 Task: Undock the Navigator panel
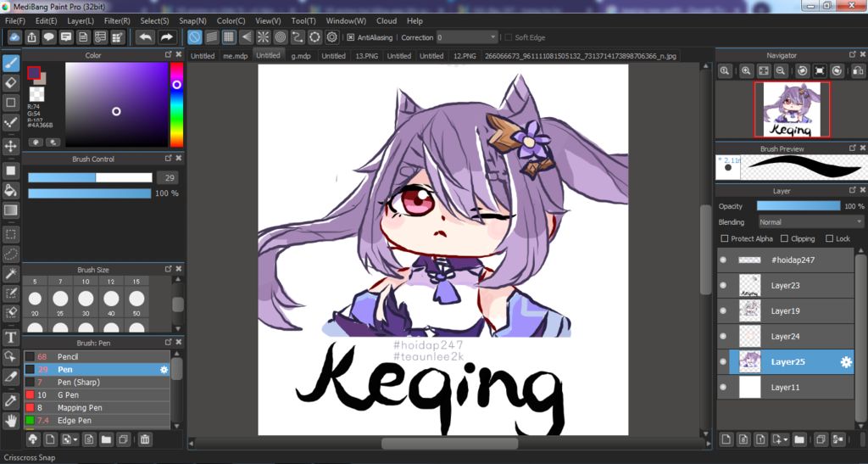click(853, 55)
